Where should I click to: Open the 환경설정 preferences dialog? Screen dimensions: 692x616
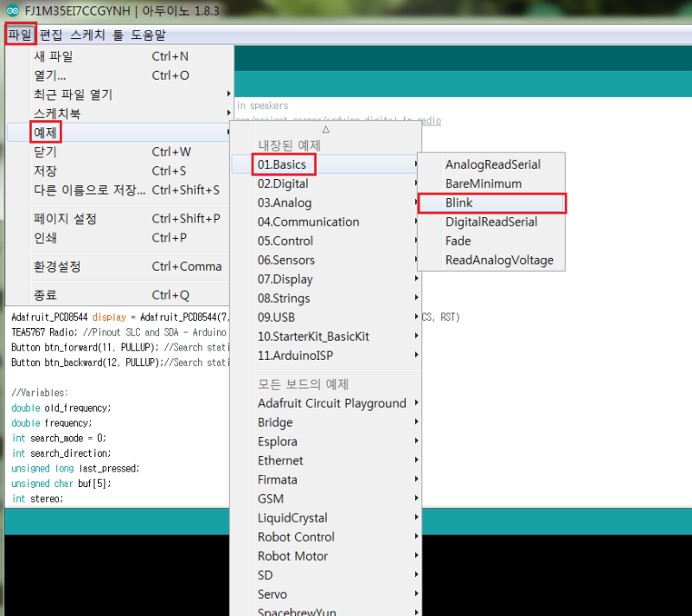(x=57, y=266)
